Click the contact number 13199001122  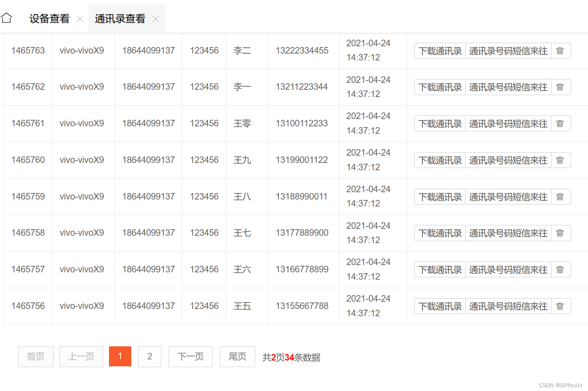coord(302,160)
